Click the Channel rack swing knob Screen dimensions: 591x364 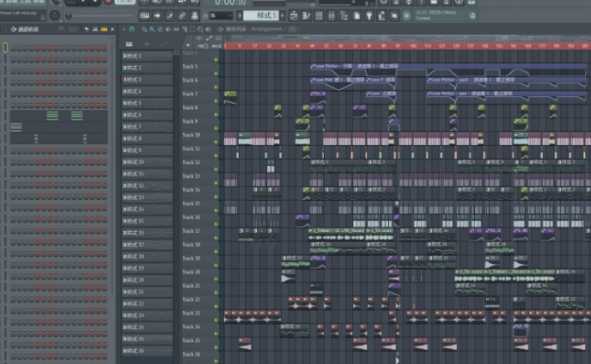coord(61,29)
